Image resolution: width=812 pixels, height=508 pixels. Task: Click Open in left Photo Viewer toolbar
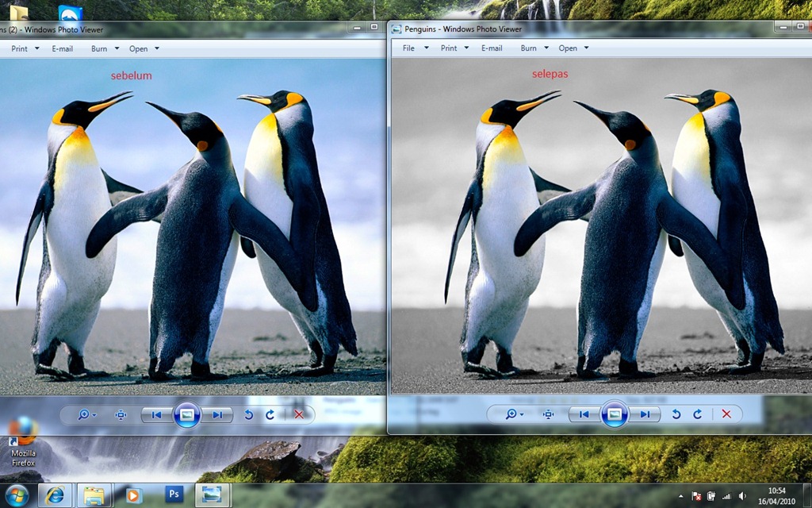pyautogui.click(x=138, y=48)
